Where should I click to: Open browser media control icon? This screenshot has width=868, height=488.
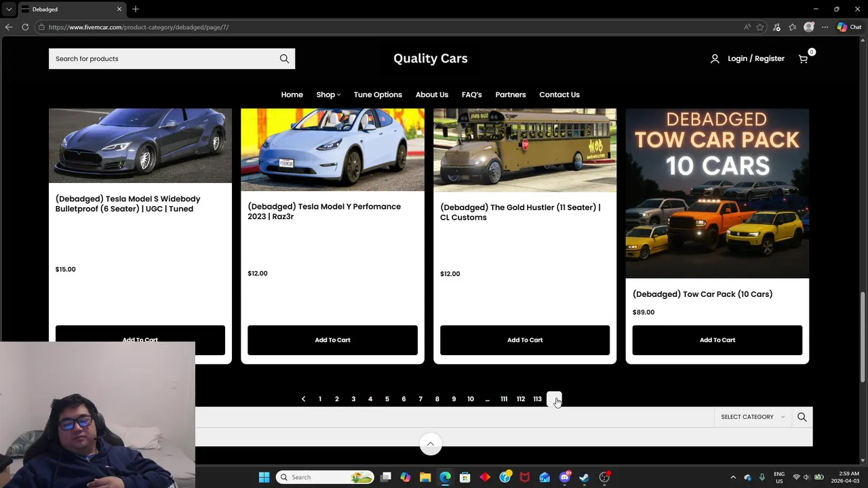coord(776,27)
